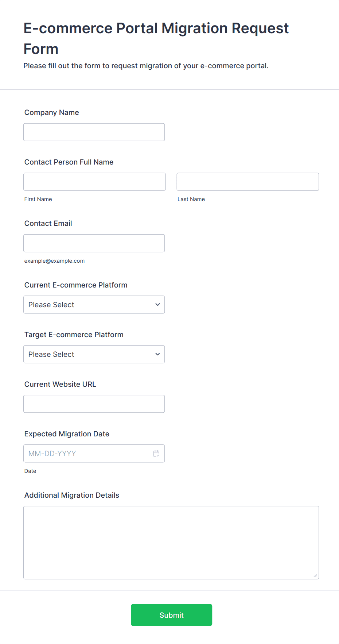This screenshot has width=339, height=644.
Task: Click the Contact Email label
Action: click(48, 223)
